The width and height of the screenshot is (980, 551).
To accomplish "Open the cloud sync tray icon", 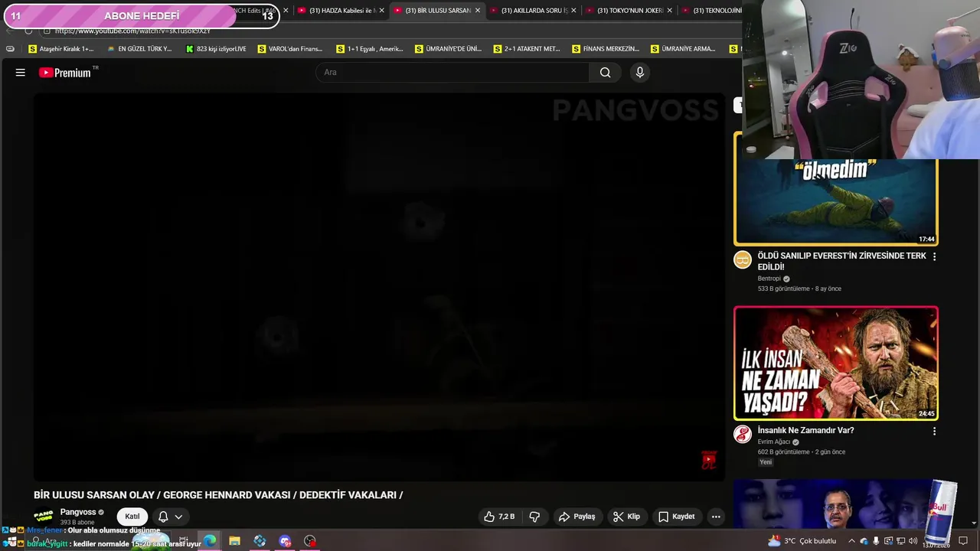I will pos(864,541).
